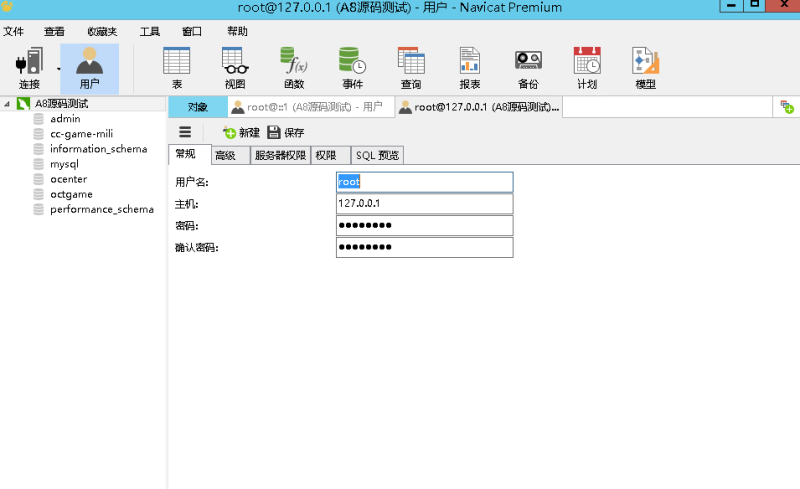Select the 用户 (User) toolbar icon
The image size is (800, 489).
pyautogui.click(x=89, y=68)
